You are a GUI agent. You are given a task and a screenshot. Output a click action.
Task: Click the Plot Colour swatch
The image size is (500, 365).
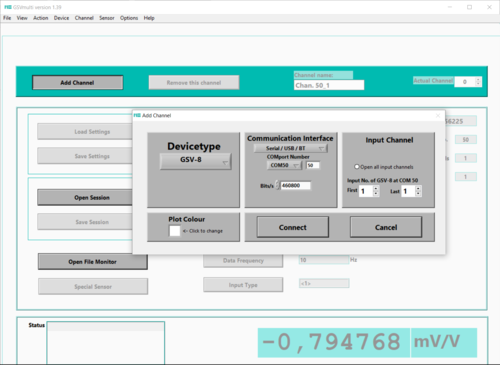click(175, 231)
